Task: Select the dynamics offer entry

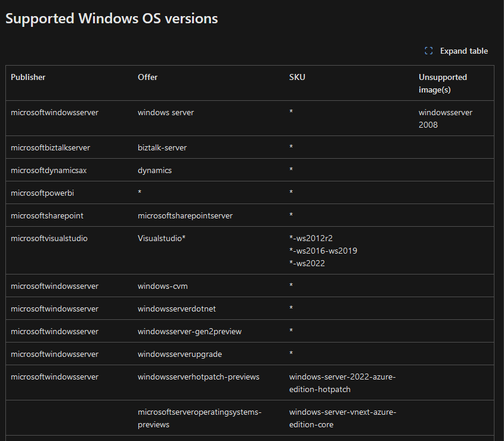Action: 154,169
